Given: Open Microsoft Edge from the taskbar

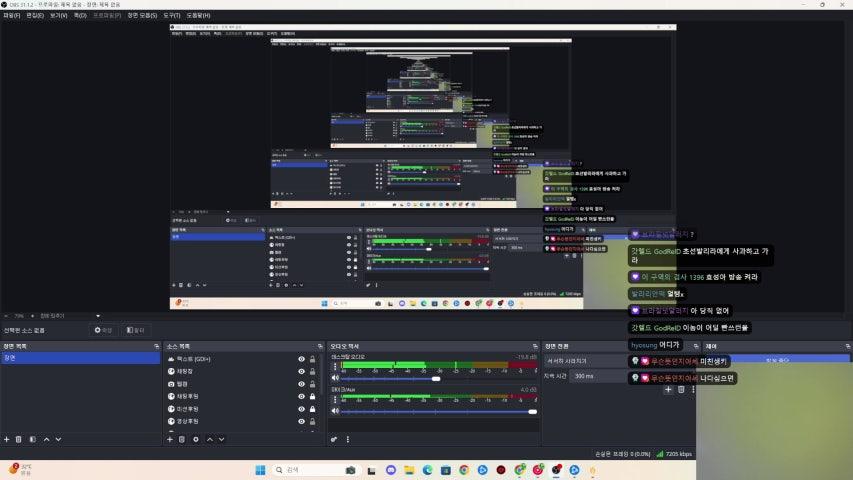Looking at the screenshot, I should [428, 470].
